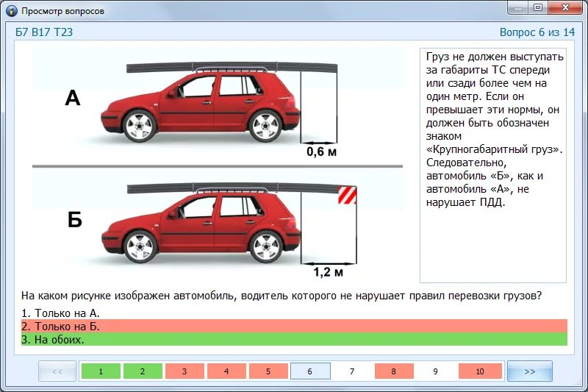Viewport: 588px width, 392px height.
Task: Jump to question 4 in the navigator
Action: click(226, 371)
